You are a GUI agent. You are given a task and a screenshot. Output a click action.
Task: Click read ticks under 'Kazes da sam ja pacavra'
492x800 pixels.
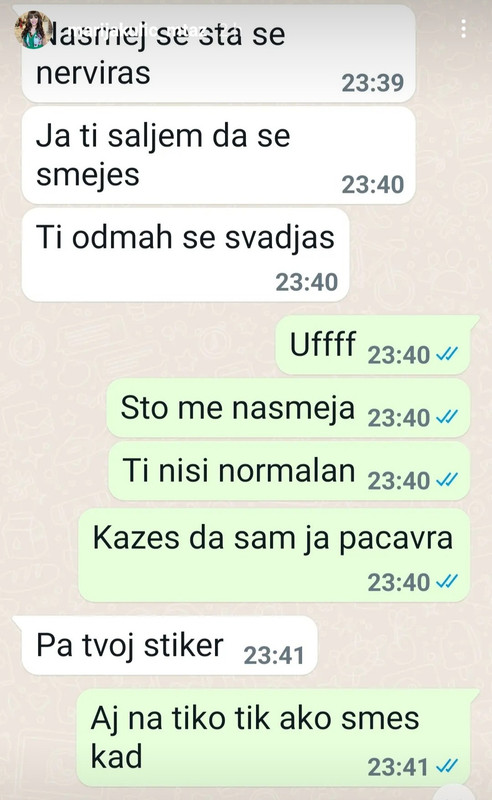coord(447,581)
